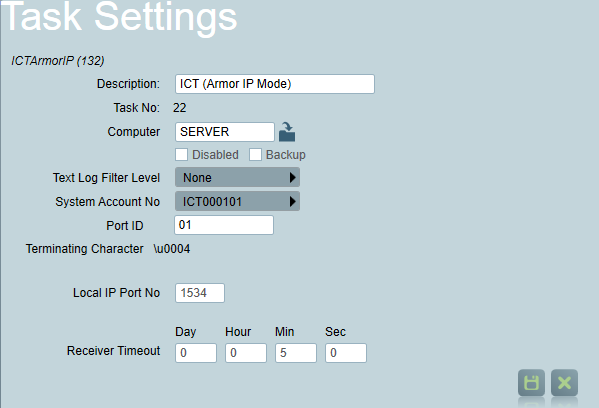Viewport: 599px width, 408px height.
Task: Select the Local IP Port No field
Action: click(200, 293)
